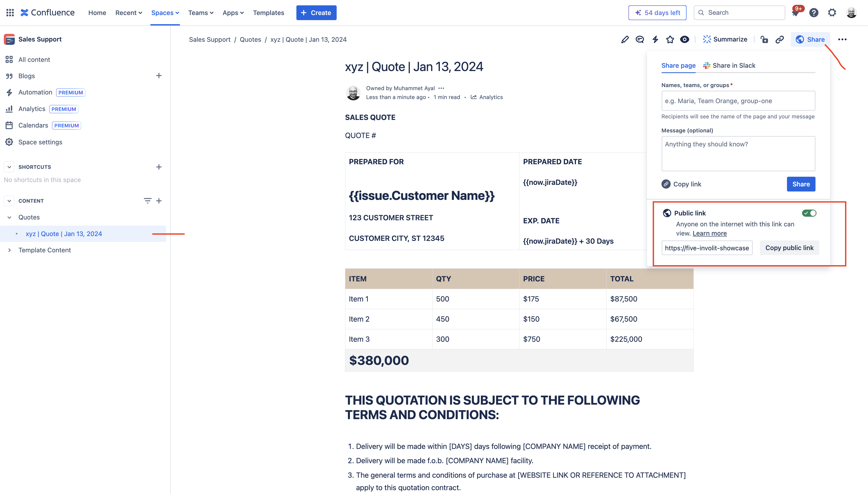Screen dimensions: 868x494
Task: Open the Apps dropdown menu
Action: (233, 13)
